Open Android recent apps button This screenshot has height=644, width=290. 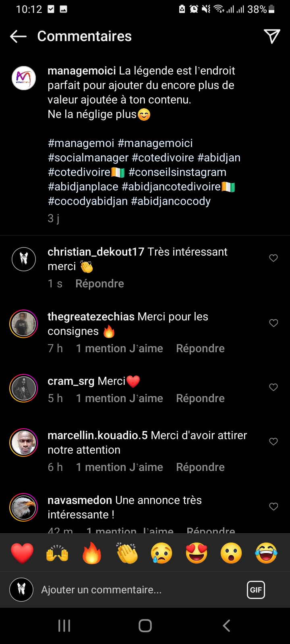click(x=64, y=625)
